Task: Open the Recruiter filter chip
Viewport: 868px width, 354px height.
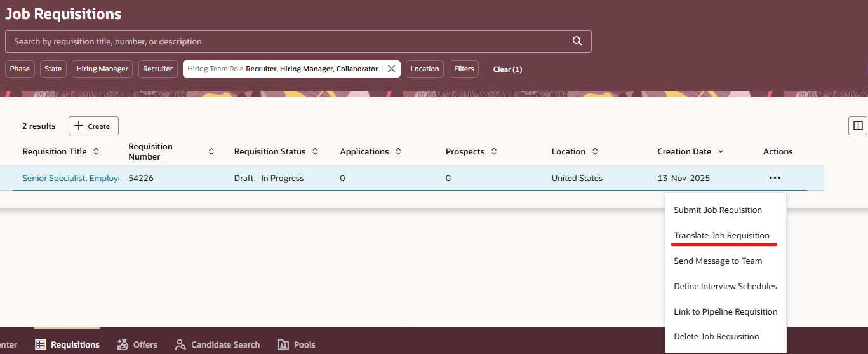Action: pyautogui.click(x=157, y=69)
